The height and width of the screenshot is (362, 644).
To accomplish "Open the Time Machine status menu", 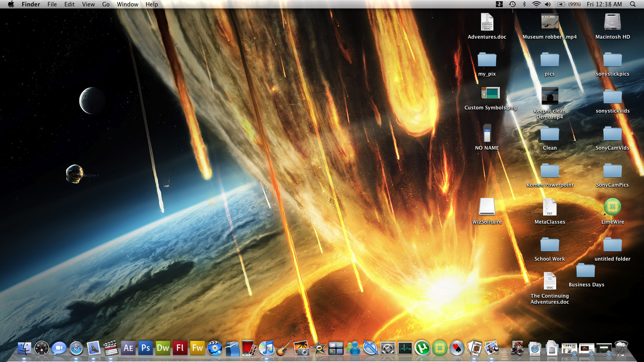I will point(512,4).
